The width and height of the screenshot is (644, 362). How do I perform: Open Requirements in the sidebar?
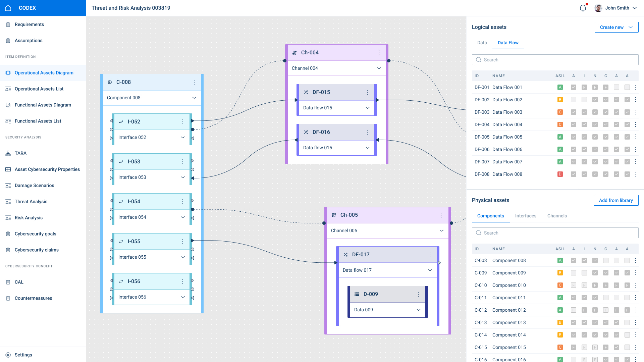click(43, 24)
